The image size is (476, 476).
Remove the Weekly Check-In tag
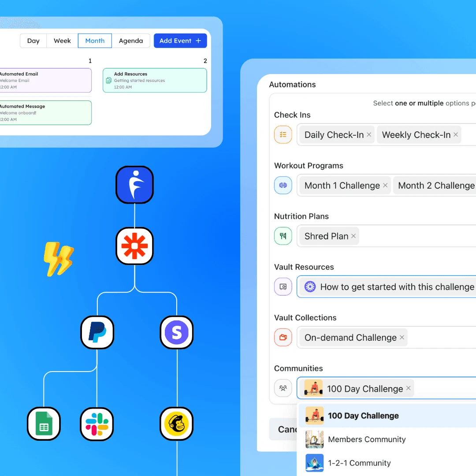pyautogui.click(x=456, y=134)
